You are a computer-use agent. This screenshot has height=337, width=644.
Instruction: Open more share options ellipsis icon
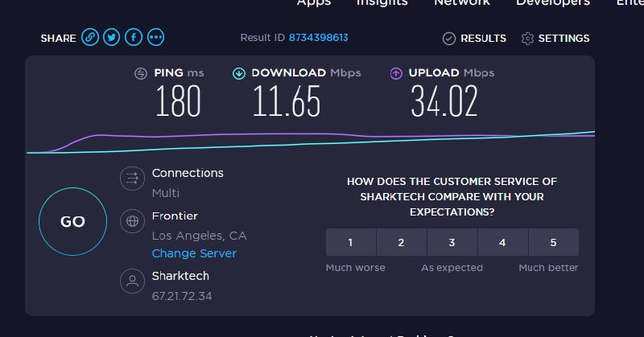coord(155,37)
